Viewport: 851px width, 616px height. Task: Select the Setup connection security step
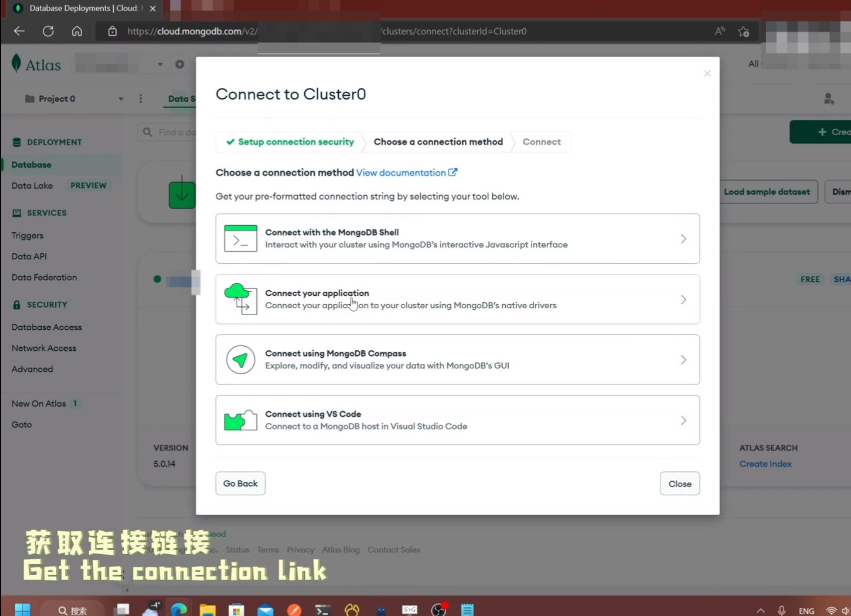pos(290,142)
